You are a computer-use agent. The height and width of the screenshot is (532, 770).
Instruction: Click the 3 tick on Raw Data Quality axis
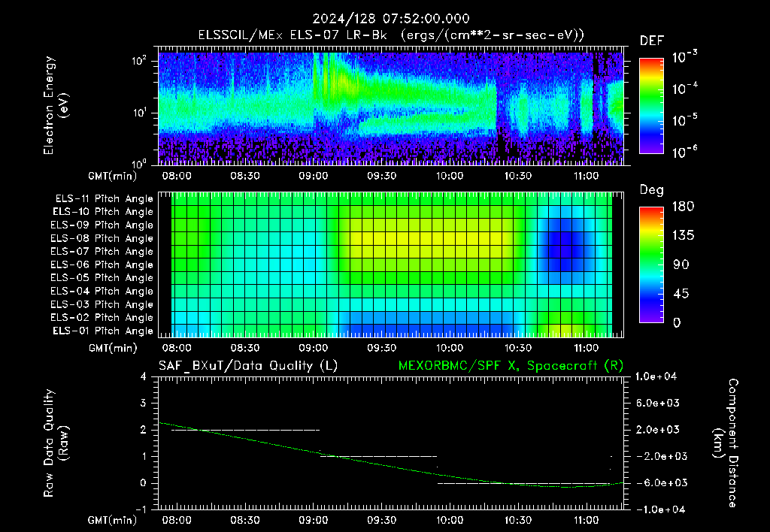click(x=144, y=403)
